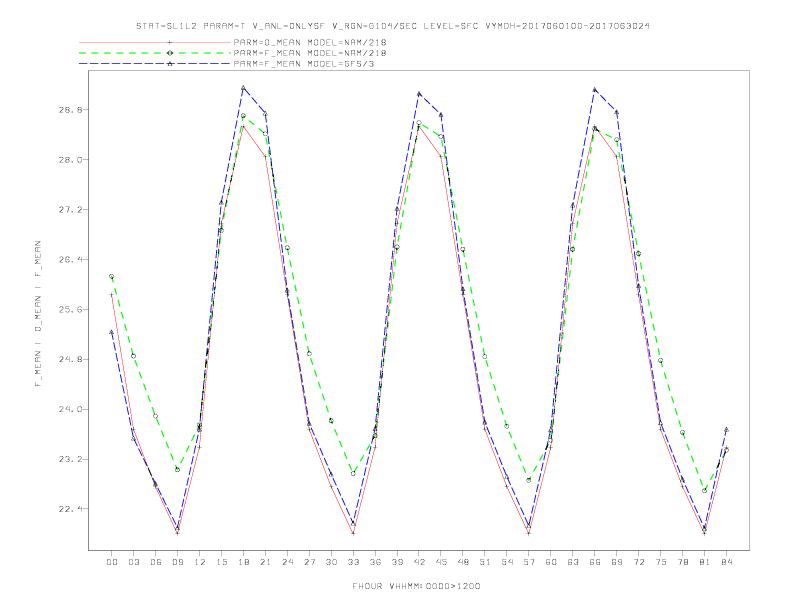Click y-axis tick label 28.8

(69, 110)
